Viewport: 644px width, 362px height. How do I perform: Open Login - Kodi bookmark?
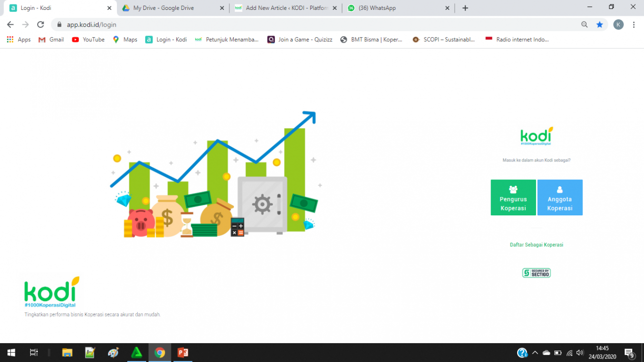[166, 40]
